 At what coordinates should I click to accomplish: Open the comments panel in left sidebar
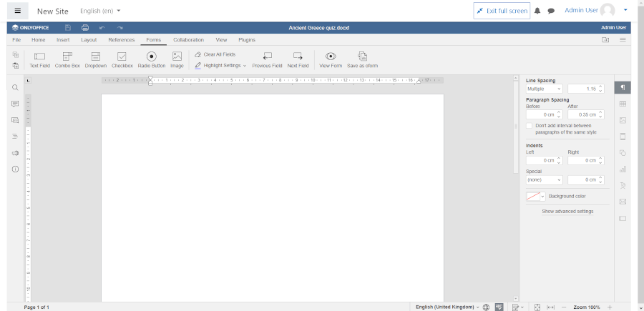coord(15,104)
